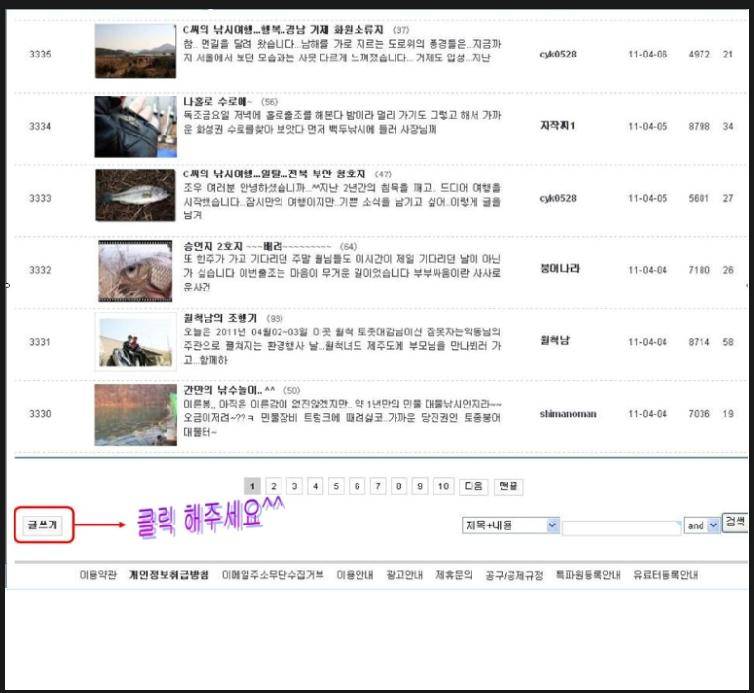Click the 글쓰기 write-post button
The height and width of the screenshot is (693, 754).
(42, 525)
